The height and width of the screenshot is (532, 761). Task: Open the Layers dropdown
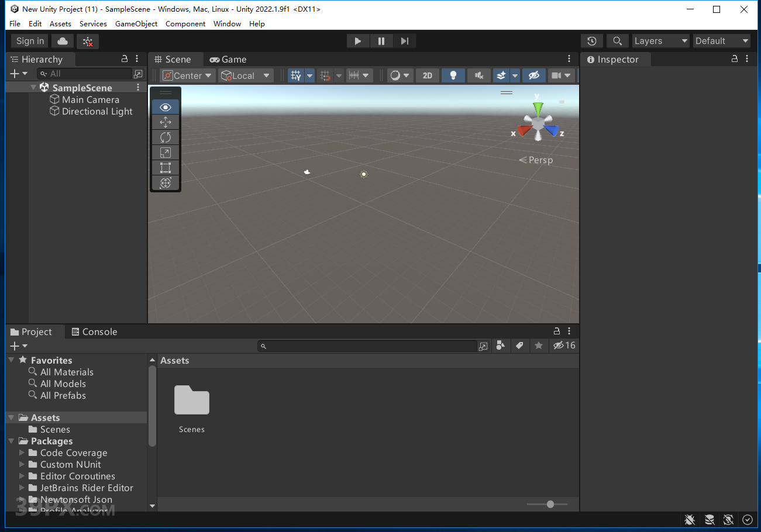tap(660, 41)
